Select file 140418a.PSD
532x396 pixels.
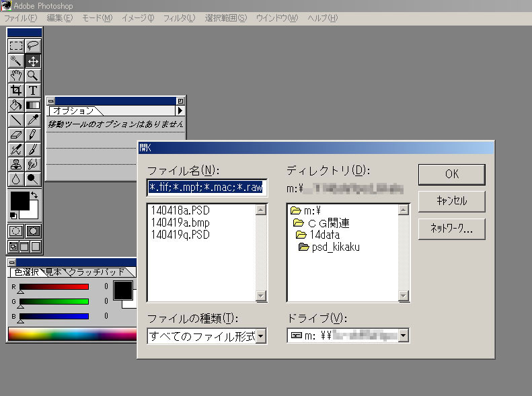click(x=180, y=210)
